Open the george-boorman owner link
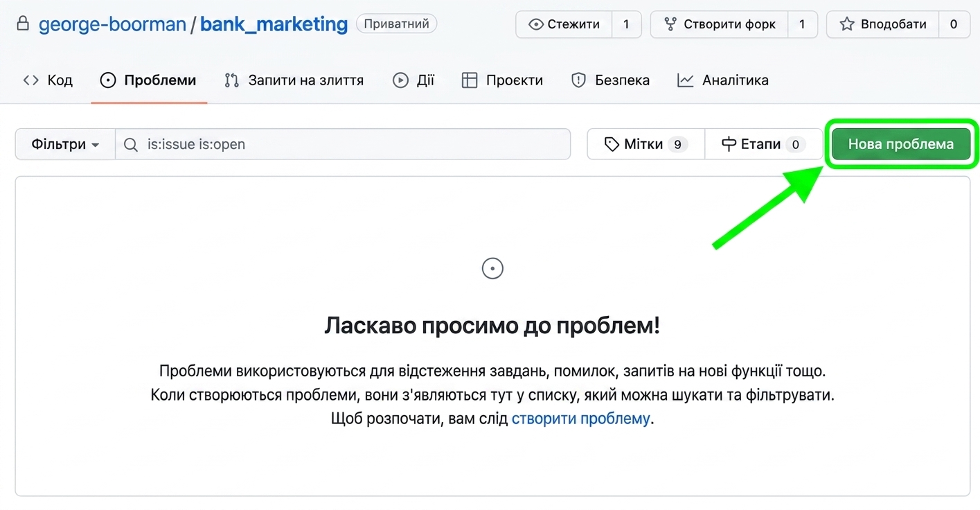This screenshot has width=980, height=510. click(112, 24)
